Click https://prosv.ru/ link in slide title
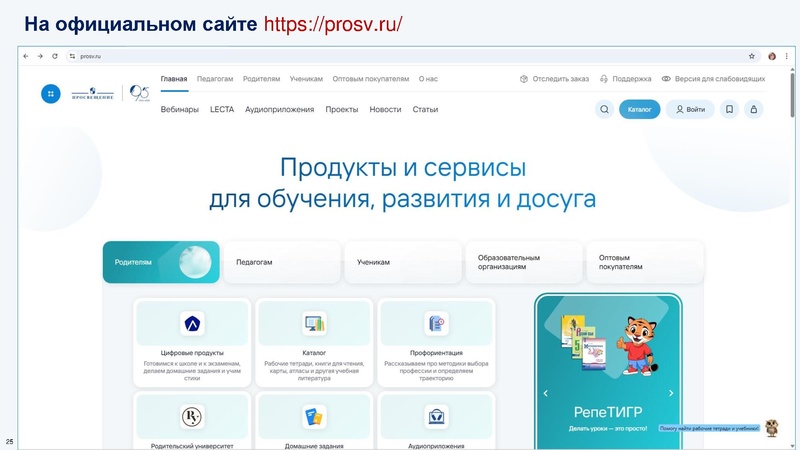Viewport: 800px width, 450px height. tap(333, 24)
